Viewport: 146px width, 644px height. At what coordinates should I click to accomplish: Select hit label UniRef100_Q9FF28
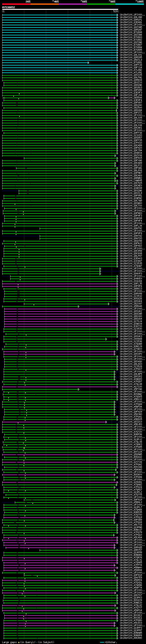point(131,65)
